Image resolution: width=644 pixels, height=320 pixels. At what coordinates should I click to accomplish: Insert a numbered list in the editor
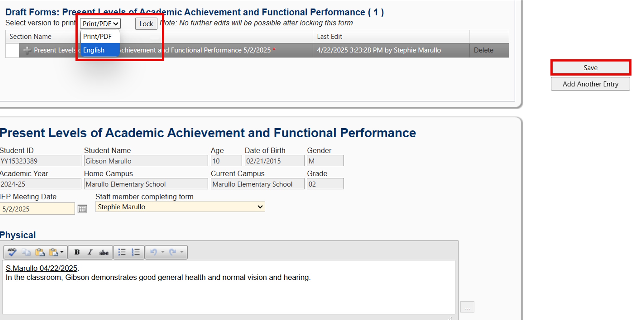(135, 252)
